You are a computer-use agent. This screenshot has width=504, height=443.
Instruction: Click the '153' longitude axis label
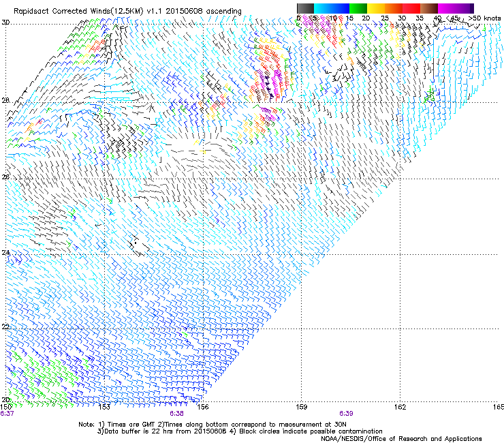[104, 407]
